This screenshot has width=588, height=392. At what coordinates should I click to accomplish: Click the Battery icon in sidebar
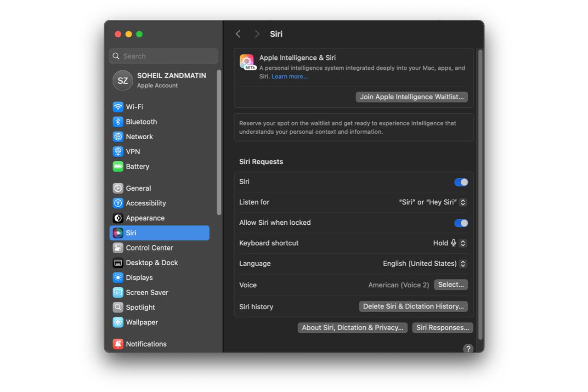118,166
